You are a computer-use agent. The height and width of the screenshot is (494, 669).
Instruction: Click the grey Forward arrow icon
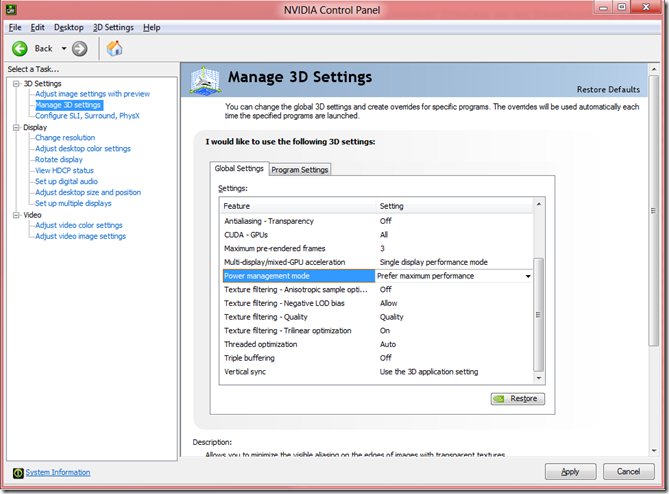(79, 49)
